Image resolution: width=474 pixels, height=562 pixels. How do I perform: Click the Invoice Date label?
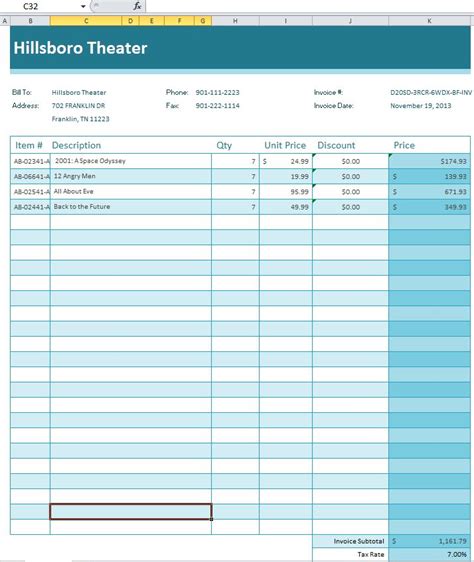point(334,106)
